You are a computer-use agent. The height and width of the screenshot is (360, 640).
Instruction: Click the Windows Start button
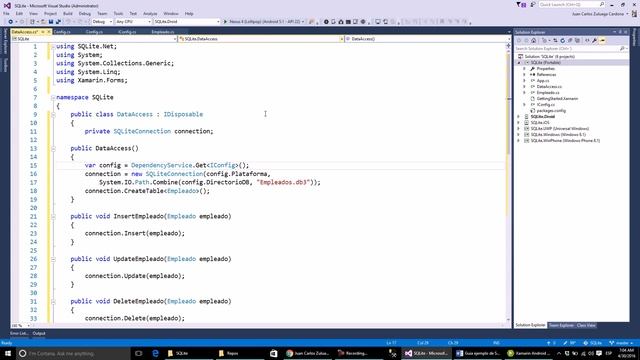coord(8,353)
